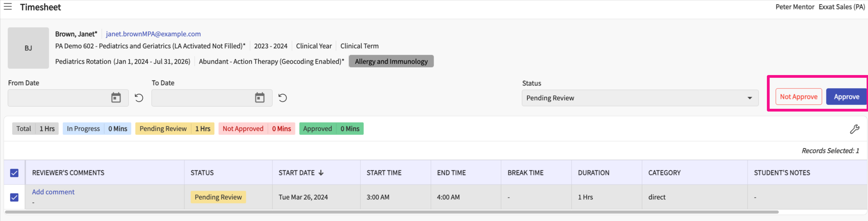Click the horizontal table scrollbar
Screen dimensions: 868x221
[x=391, y=212]
